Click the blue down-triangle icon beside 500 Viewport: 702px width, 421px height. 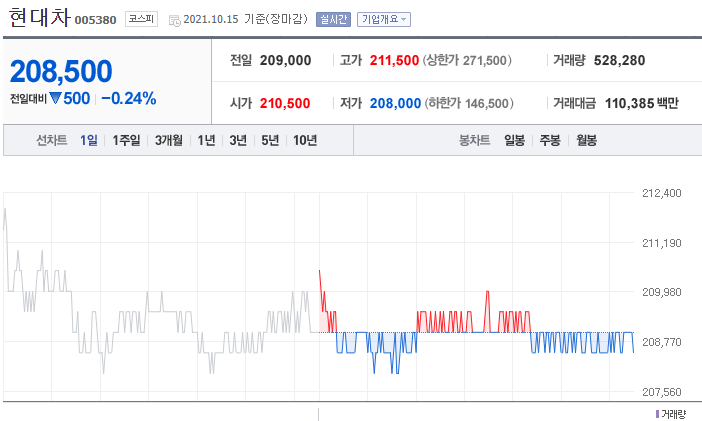coord(55,98)
